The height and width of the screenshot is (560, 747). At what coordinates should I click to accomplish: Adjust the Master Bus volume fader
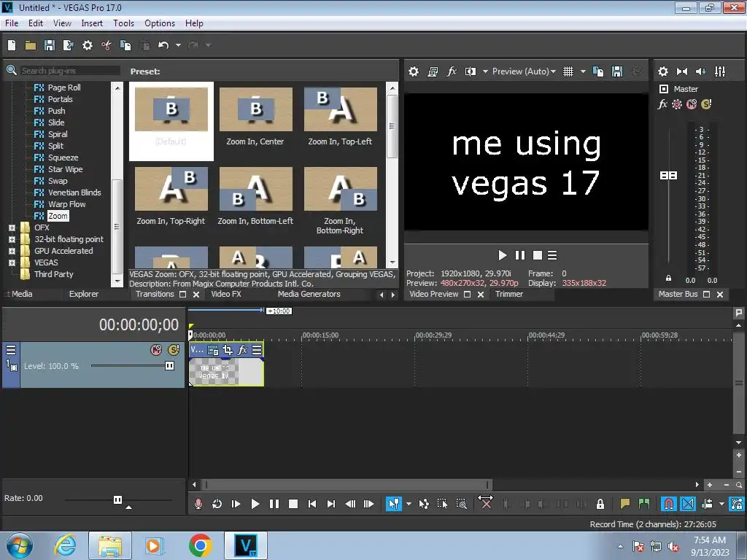coord(668,176)
